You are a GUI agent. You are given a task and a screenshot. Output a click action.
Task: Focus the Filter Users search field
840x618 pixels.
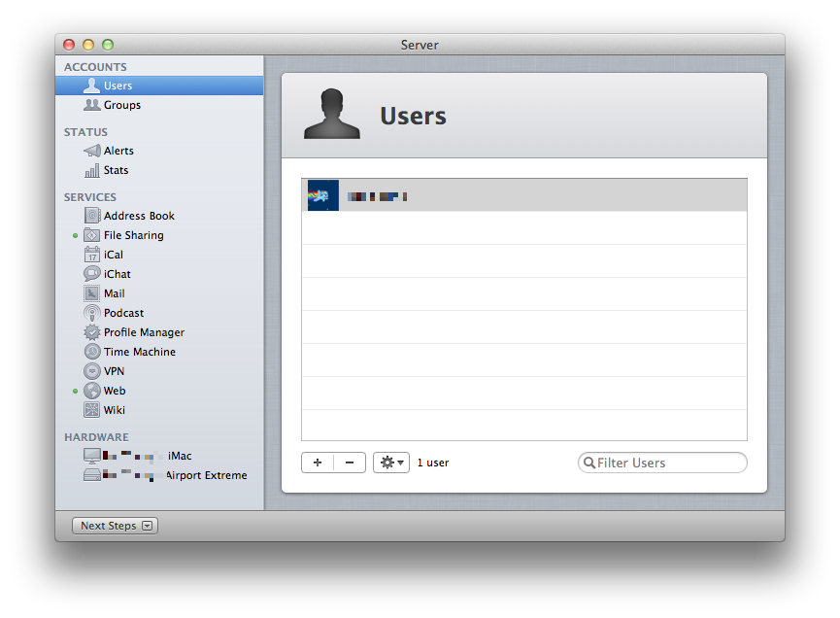(662, 463)
